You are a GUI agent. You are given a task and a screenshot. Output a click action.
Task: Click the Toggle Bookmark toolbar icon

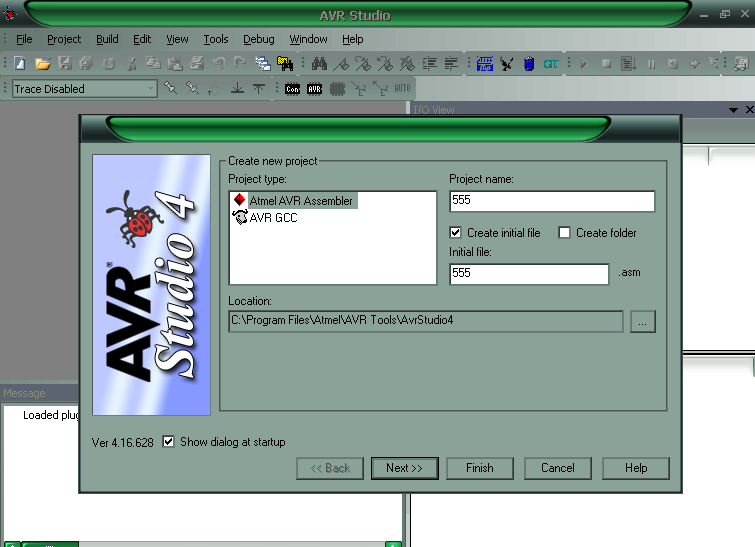click(341, 63)
